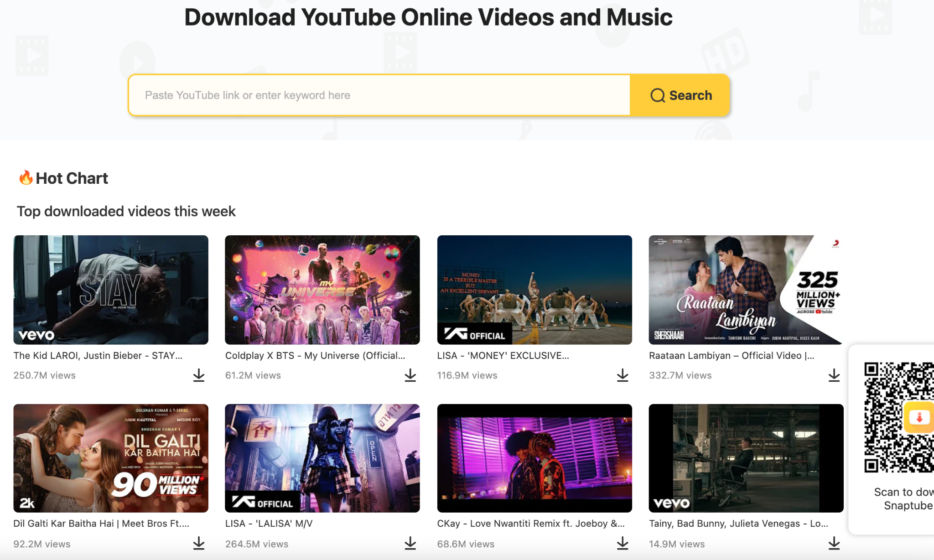Download Coldplay X BTS My Universe video
The height and width of the screenshot is (560, 934).
(x=410, y=375)
